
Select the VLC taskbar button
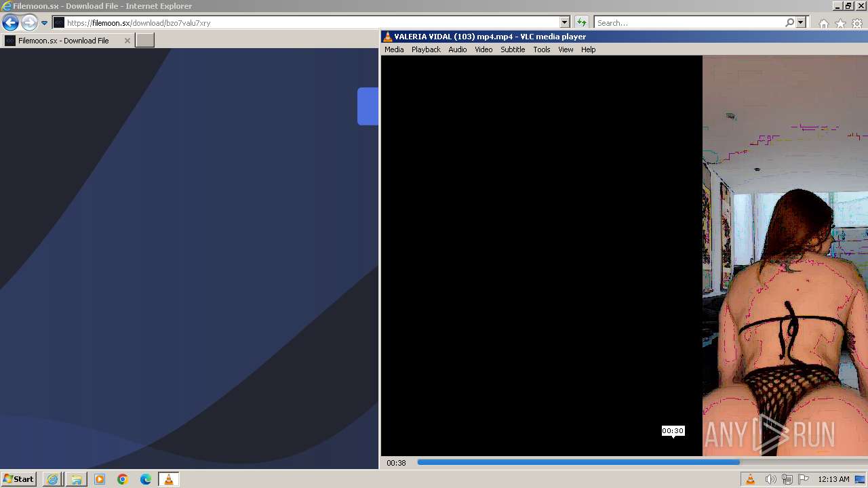pyautogui.click(x=169, y=479)
